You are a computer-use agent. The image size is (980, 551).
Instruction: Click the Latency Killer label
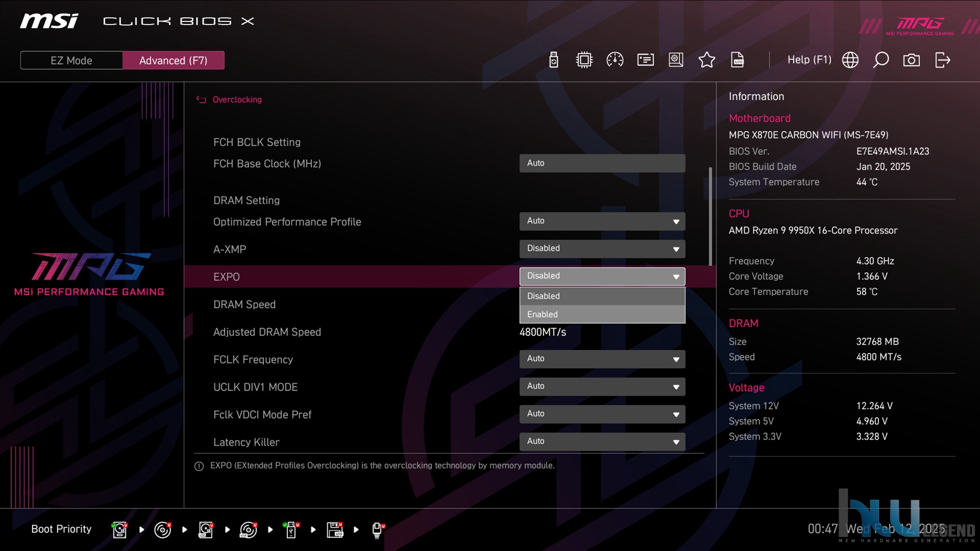click(x=246, y=442)
